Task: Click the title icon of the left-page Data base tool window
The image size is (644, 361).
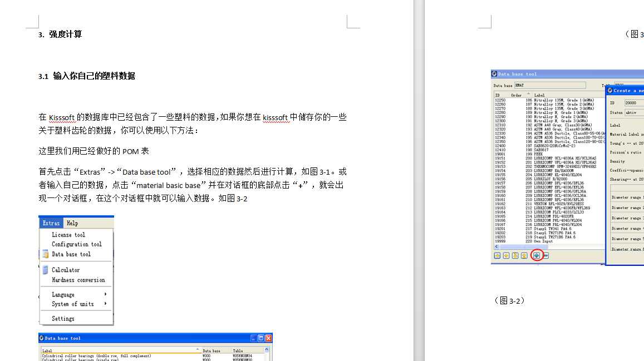Action: (42, 338)
